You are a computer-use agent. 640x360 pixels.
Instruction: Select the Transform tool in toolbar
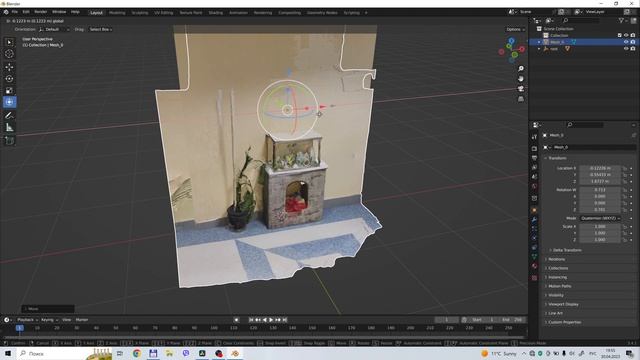click(9, 102)
